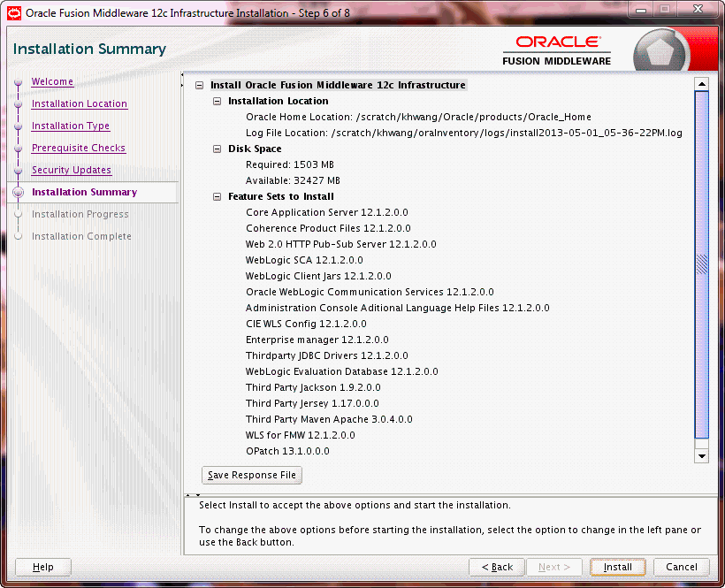Click the Install Oracle Fusion Middleware 12c Infrastructure heading

338,85
